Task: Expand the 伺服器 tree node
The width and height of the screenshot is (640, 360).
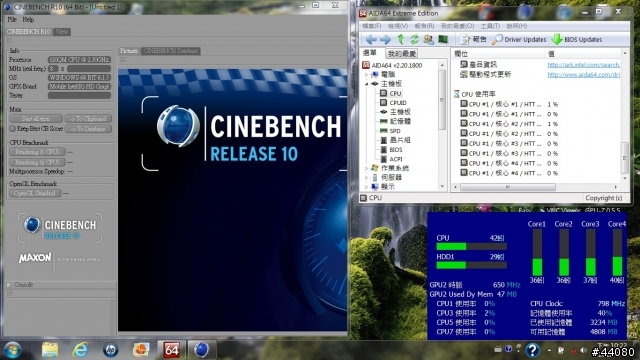Action: tap(367, 178)
